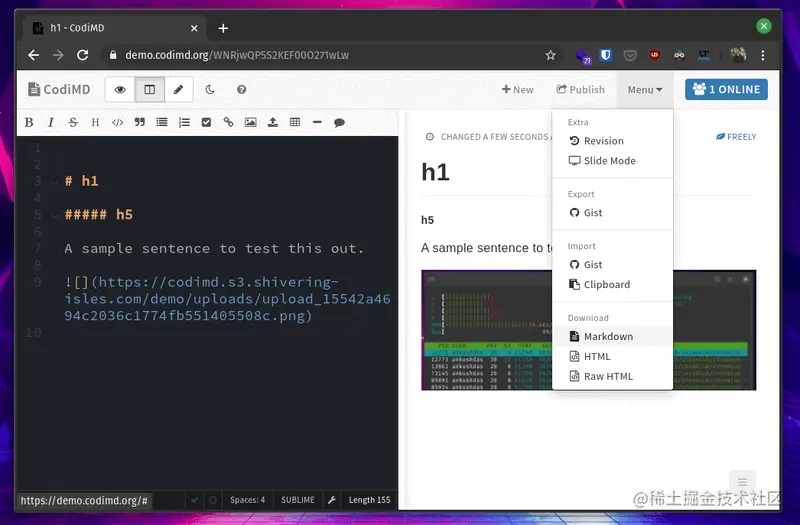Switch to edit-only mode with pencil icon
Viewport: 800px width, 525px height.
pos(179,90)
